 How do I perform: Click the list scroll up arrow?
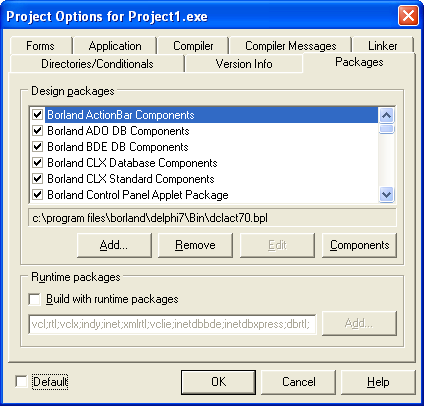(x=386, y=116)
